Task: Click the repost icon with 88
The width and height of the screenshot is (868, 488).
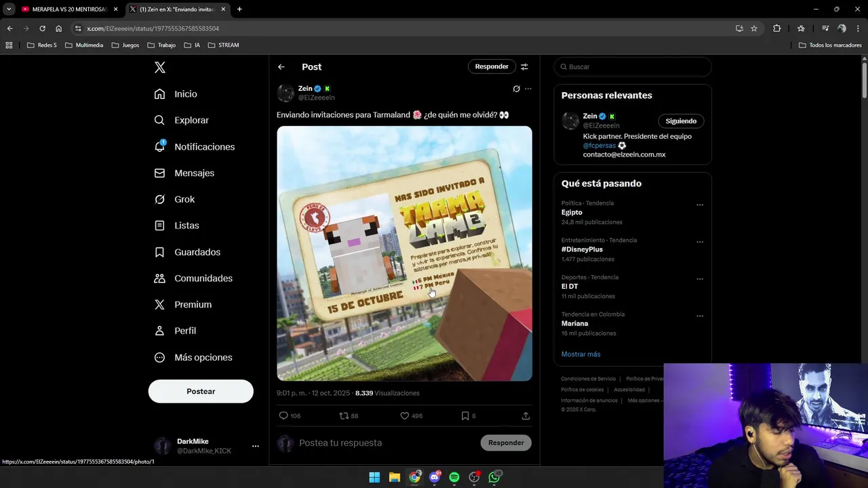Action: 344,415
